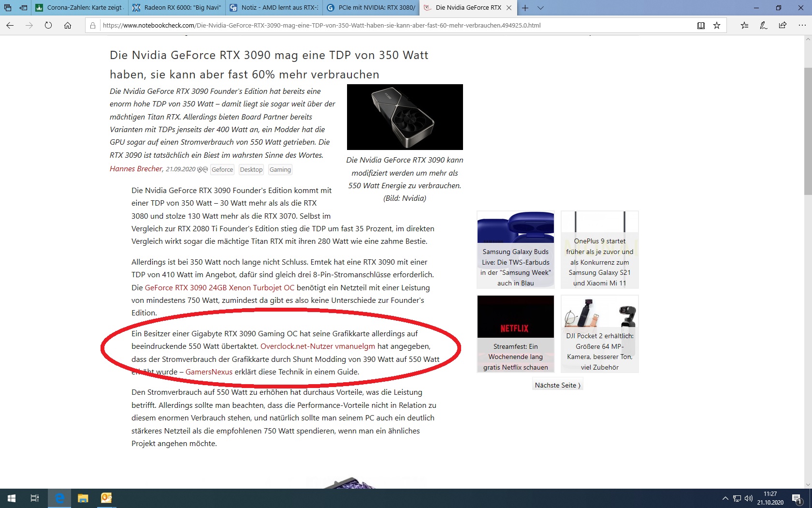This screenshot has width=812, height=508.
Task: Click the Add notes pen icon
Action: point(763,26)
